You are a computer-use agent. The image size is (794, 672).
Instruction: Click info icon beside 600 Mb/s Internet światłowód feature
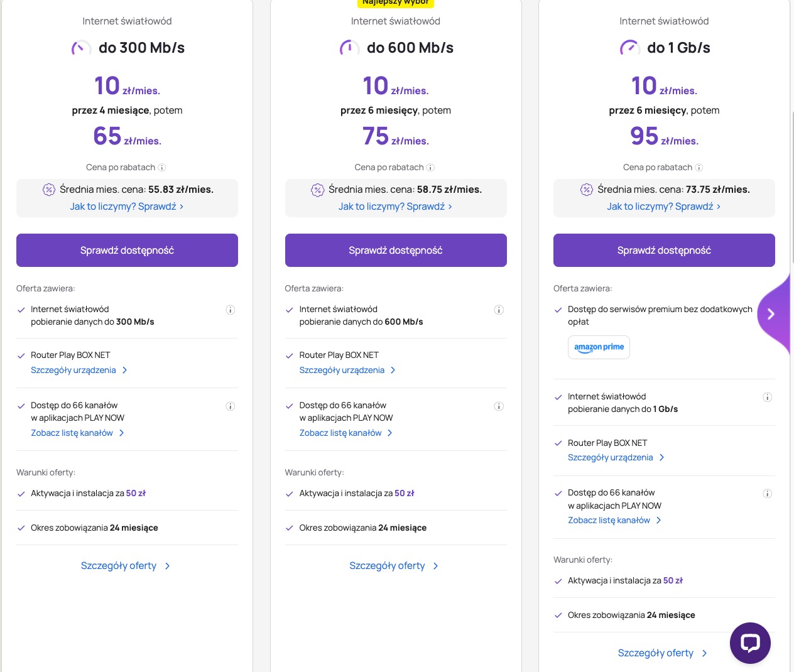[499, 310]
